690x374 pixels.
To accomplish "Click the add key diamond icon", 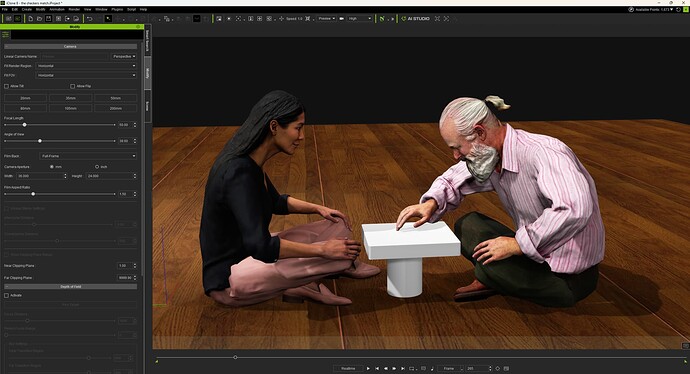I will [498, 368].
